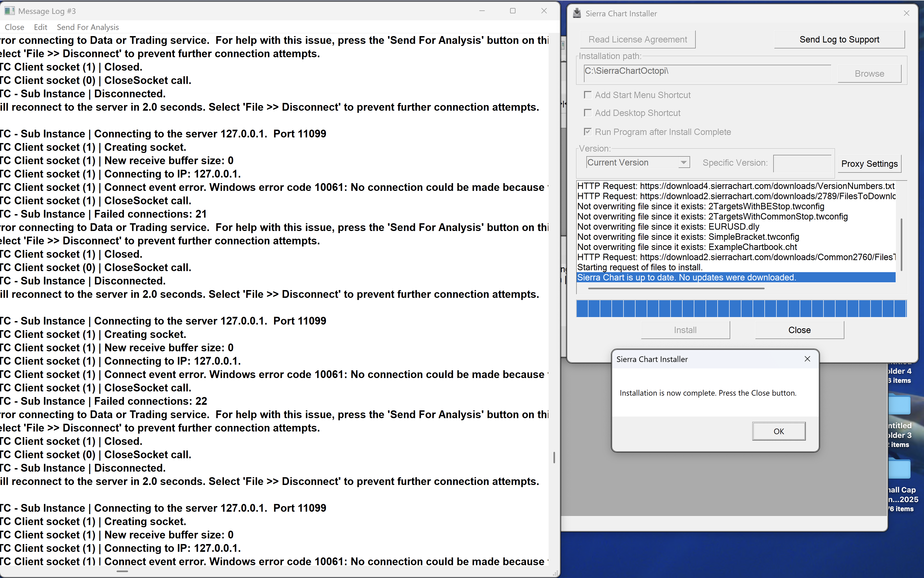Screen dimensions: 924x578
Task: Click the Specific Version input field
Action: (x=802, y=164)
